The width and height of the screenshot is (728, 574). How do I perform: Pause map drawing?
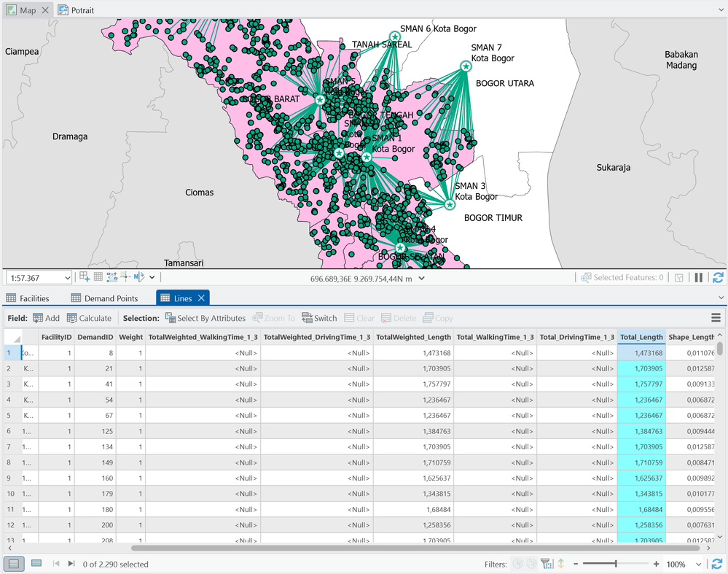click(698, 278)
